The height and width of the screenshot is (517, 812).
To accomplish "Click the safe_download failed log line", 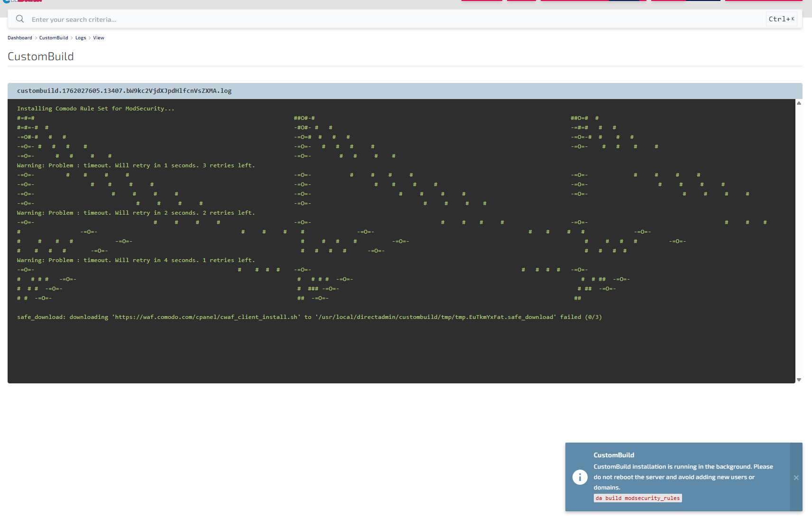I will click(x=309, y=317).
